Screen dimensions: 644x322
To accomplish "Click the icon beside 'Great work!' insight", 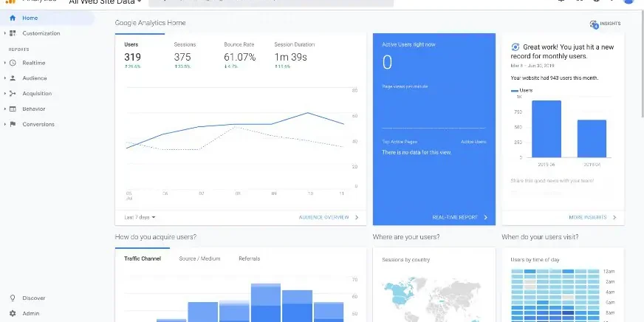I will point(515,47).
